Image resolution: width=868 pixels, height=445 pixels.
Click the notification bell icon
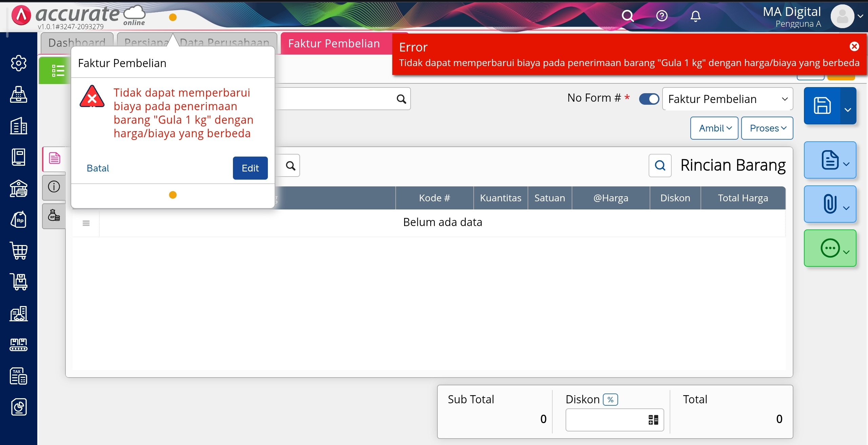point(695,16)
